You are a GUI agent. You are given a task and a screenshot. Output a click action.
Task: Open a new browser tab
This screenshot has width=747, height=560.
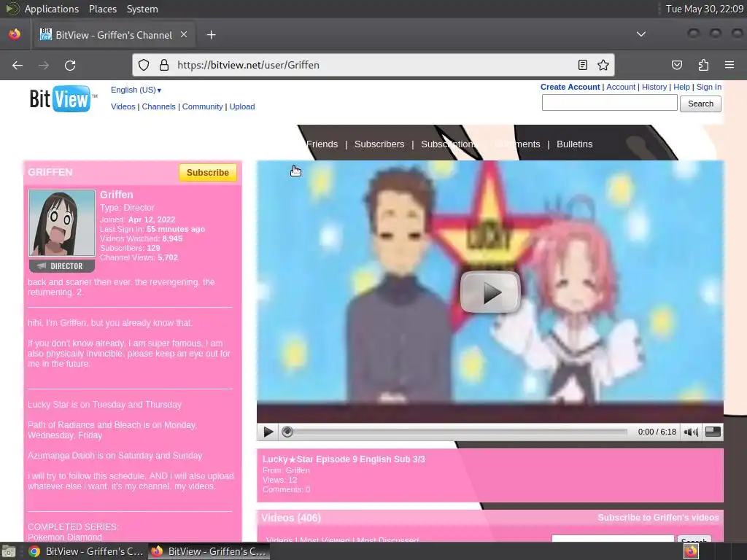(x=211, y=35)
